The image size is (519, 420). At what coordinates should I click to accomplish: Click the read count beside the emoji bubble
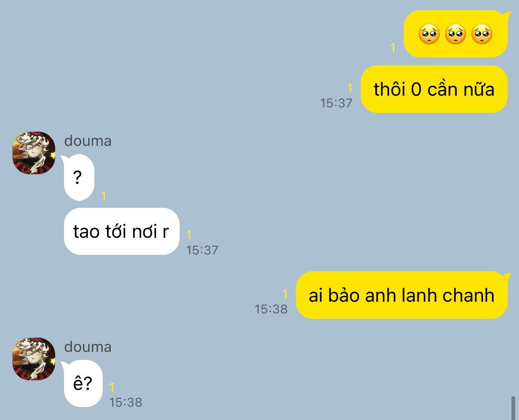pyautogui.click(x=393, y=48)
